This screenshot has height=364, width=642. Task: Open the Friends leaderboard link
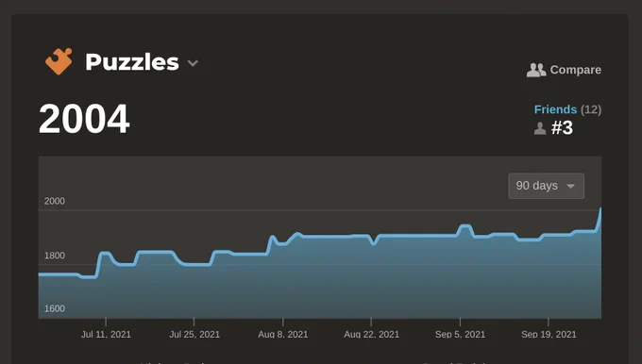click(555, 109)
